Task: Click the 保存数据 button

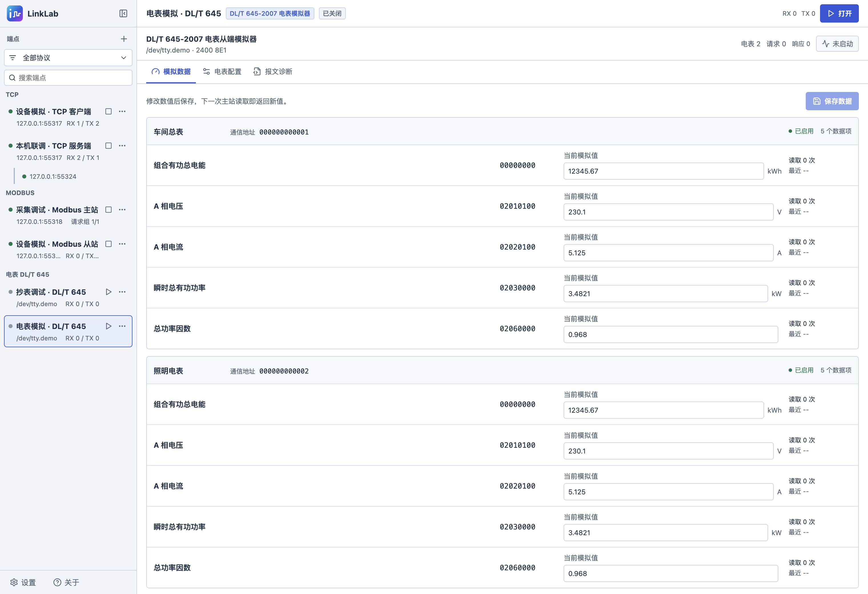Action: 832,101
